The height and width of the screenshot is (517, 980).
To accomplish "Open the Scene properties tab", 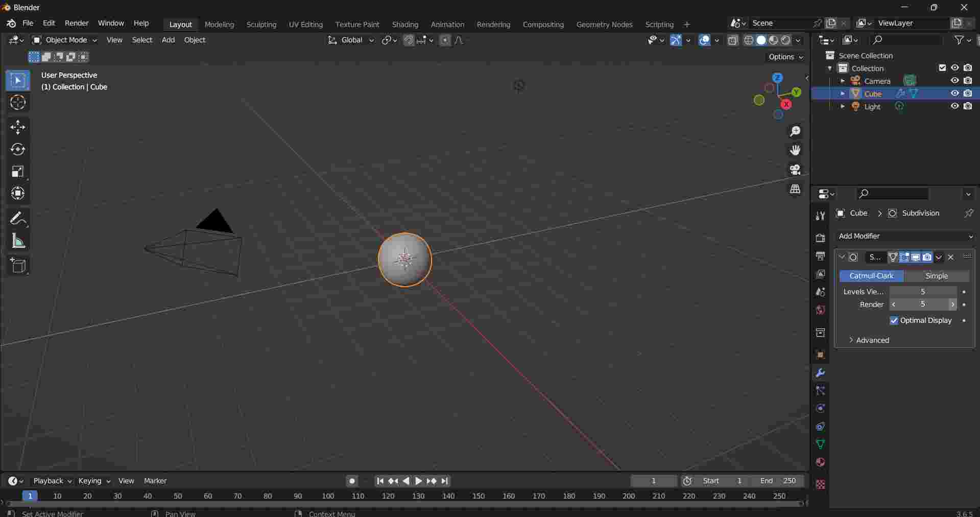I will (x=820, y=292).
